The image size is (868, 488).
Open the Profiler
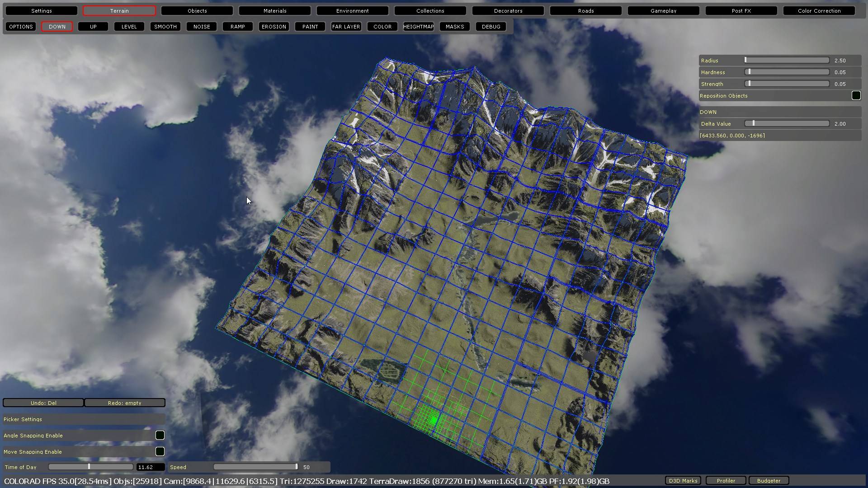coord(726,481)
